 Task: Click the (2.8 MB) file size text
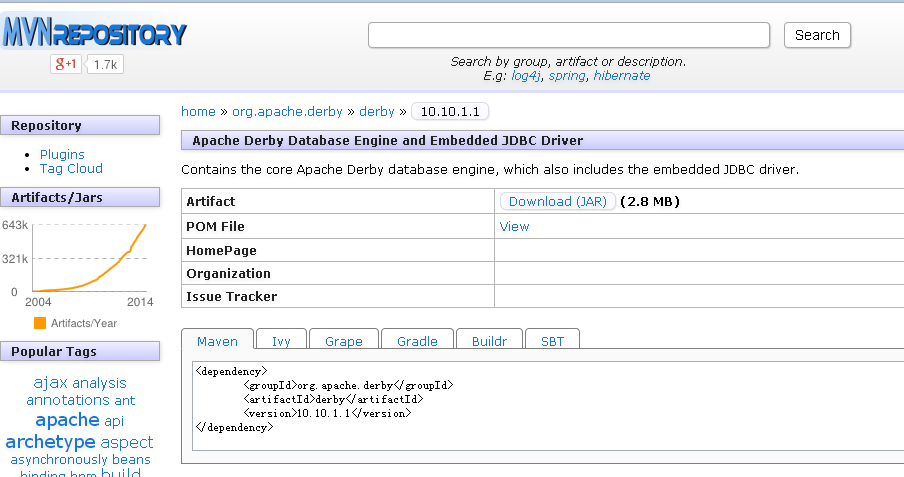pyautogui.click(x=650, y=201)
